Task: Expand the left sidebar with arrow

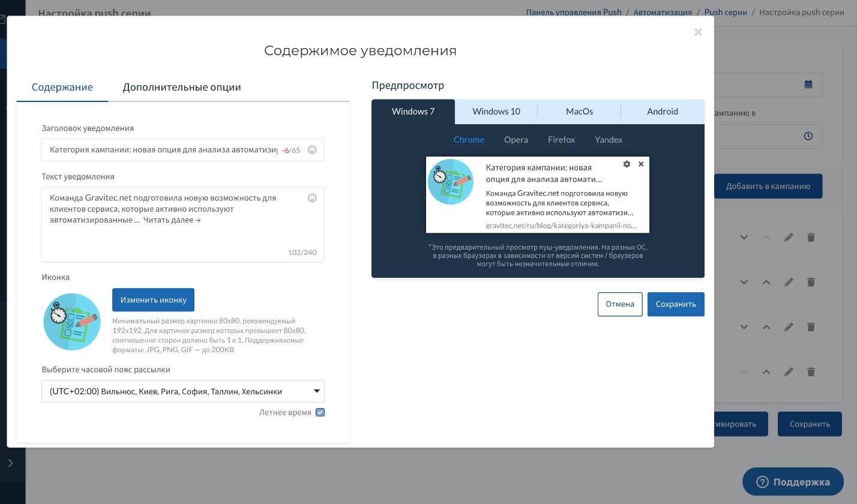Action: [10, 463]
